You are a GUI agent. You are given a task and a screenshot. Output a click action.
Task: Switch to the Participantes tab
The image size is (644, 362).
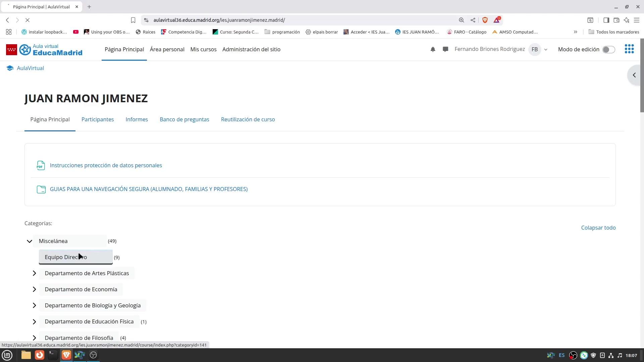pyautogui.click(x=98, y=119)
